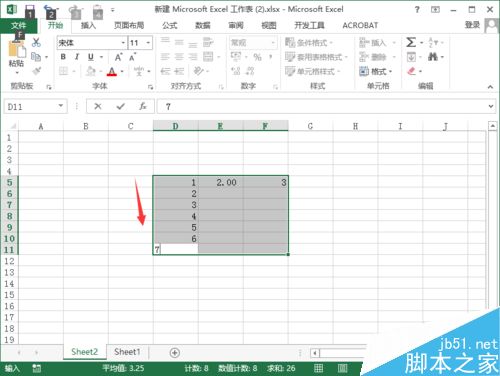Toggle Bold formatting
This screenshot has height=376, width=500.
pyautogui.click(x=63, y=57)
